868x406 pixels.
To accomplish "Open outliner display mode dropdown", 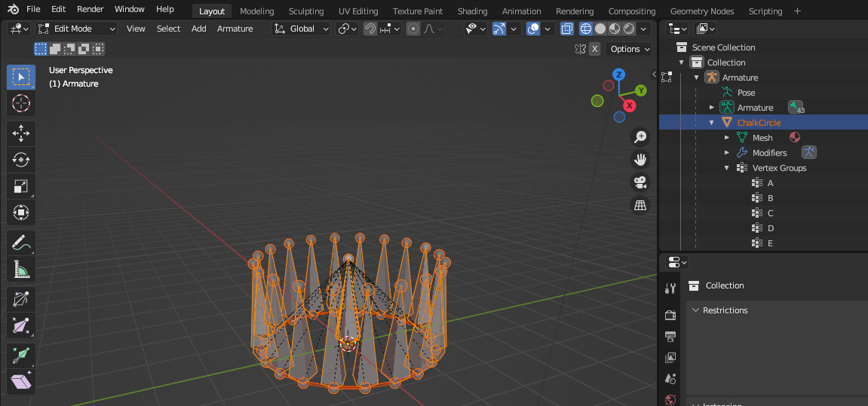I will 705,29.
